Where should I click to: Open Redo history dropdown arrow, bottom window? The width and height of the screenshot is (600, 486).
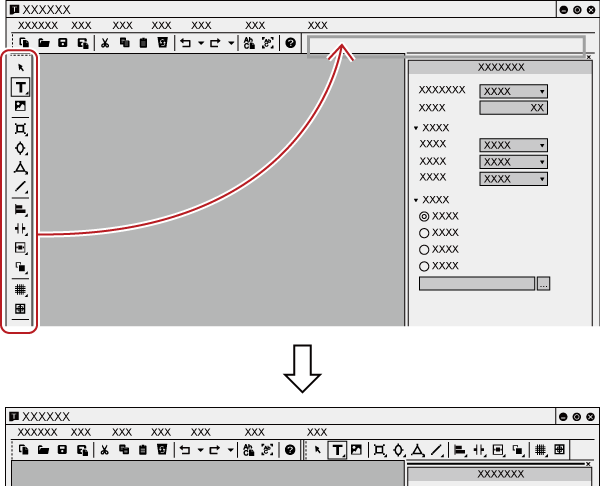tap(231, 450)
